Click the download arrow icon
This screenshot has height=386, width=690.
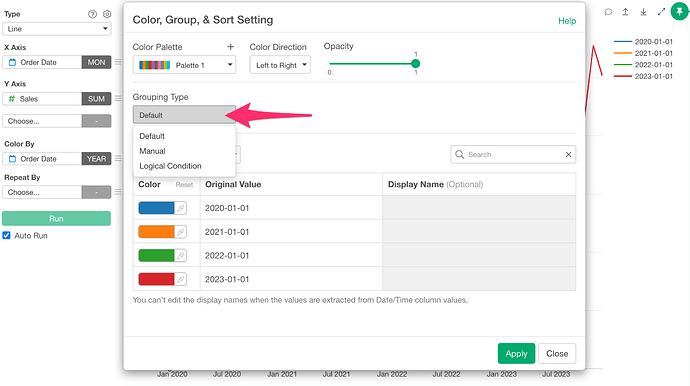[x=643, y=12]
